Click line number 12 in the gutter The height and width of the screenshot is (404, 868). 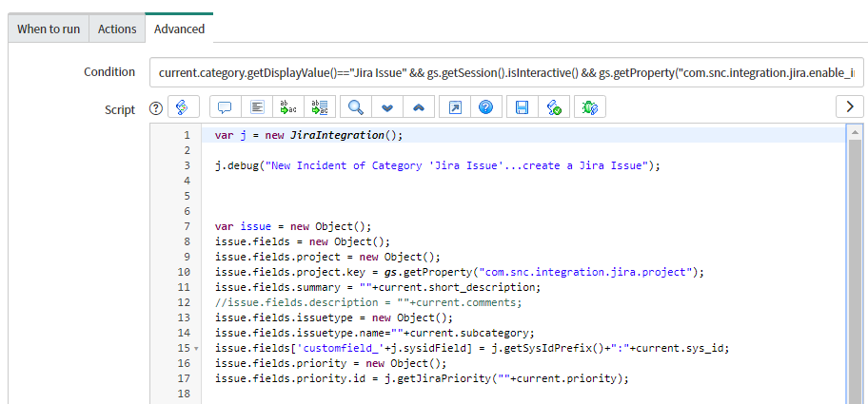184,302
